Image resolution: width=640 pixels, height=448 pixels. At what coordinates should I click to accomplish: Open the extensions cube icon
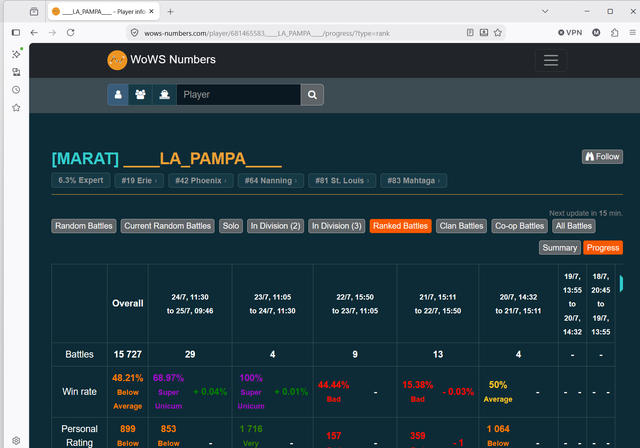(x=615, y=33)
